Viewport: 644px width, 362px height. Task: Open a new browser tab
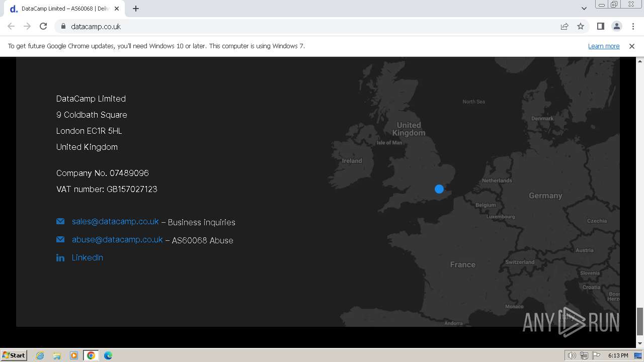(136, 9)
